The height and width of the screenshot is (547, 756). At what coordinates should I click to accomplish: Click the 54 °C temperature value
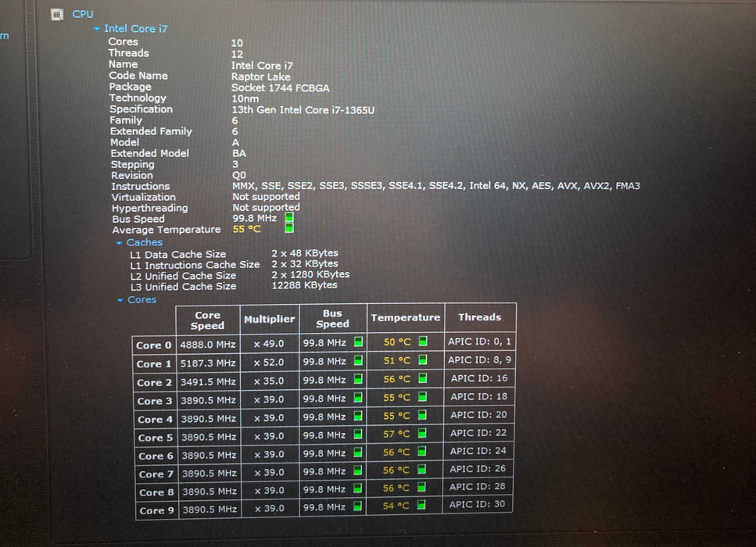pos(396,506)
